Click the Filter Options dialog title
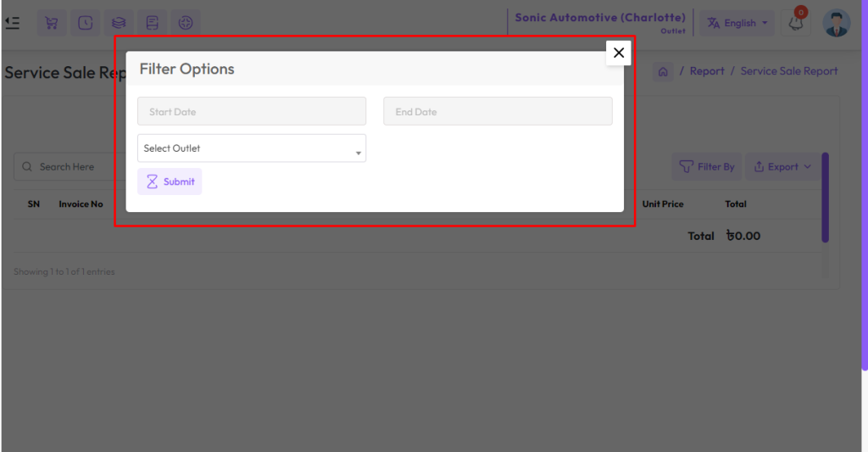Viewport: 868px width, 452px height. 187,69
